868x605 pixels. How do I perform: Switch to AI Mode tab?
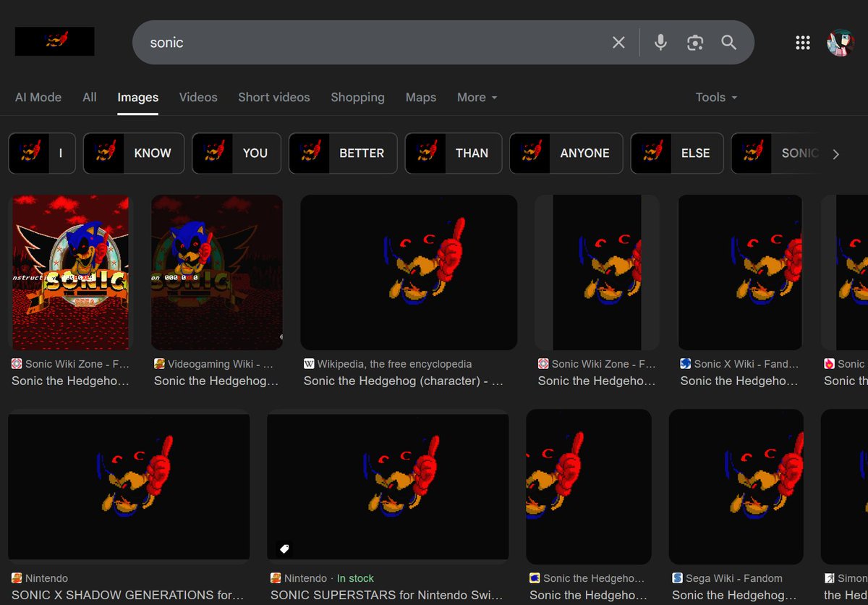(x=38, y=97)
